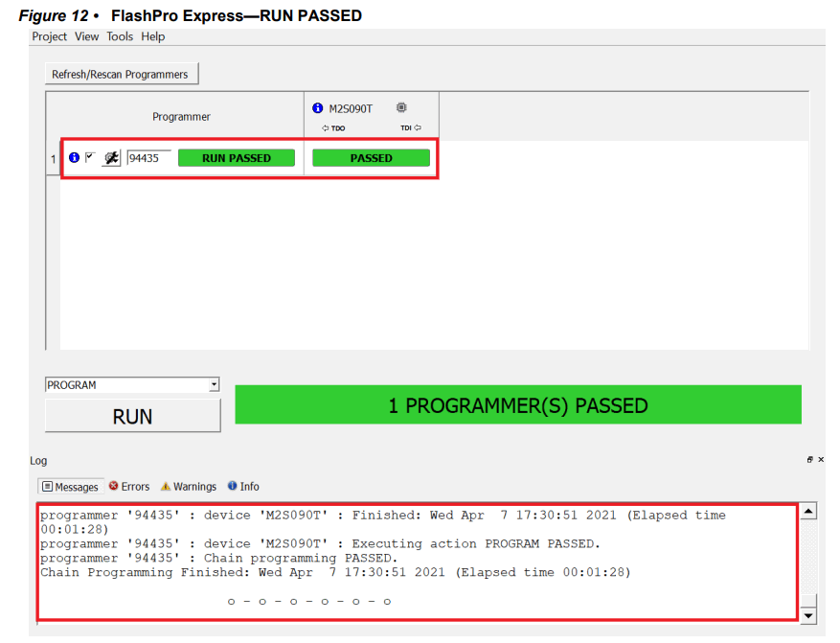The image size is (840, 643).
Task: Click Refresh/Rescan Programmers
Action: pyautogui.click(x=121, y=74)
